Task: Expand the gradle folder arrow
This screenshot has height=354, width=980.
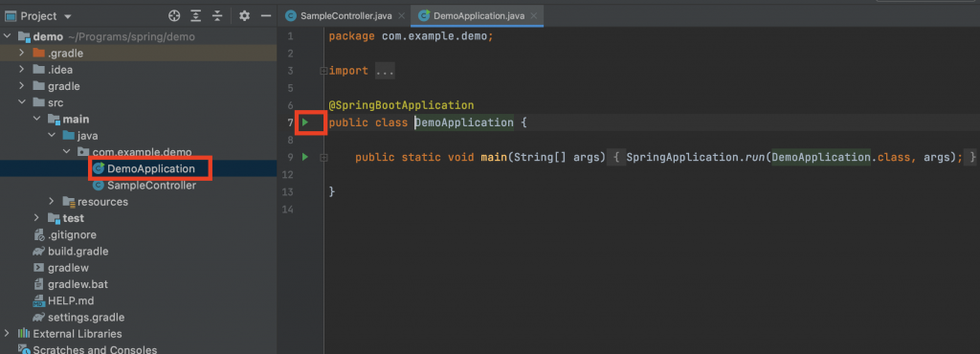Action: pos(22,86)
